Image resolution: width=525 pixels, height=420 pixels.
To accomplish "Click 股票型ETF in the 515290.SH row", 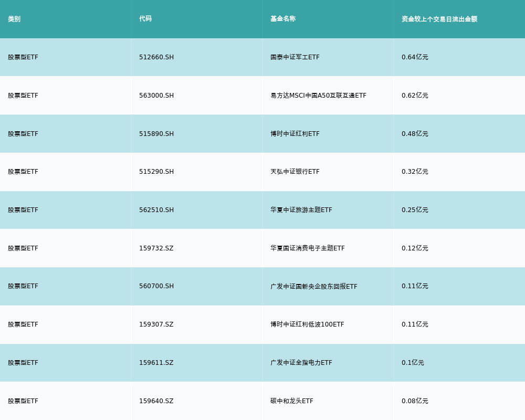I will click(23, 172).
